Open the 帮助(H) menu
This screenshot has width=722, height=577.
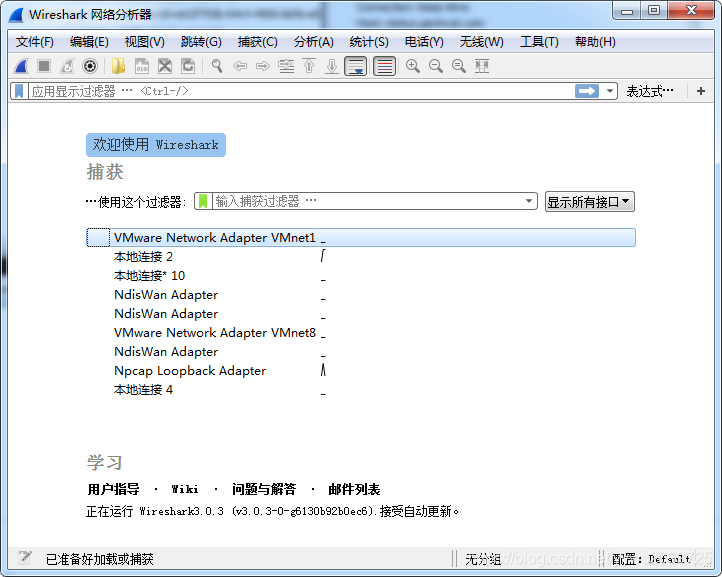(x=595, y=42)
